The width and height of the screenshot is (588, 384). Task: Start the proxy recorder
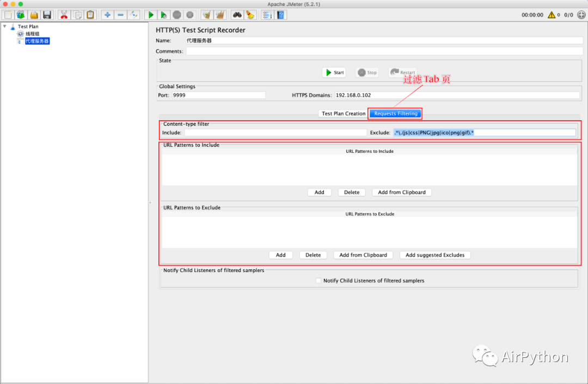[x=334, y=73]
